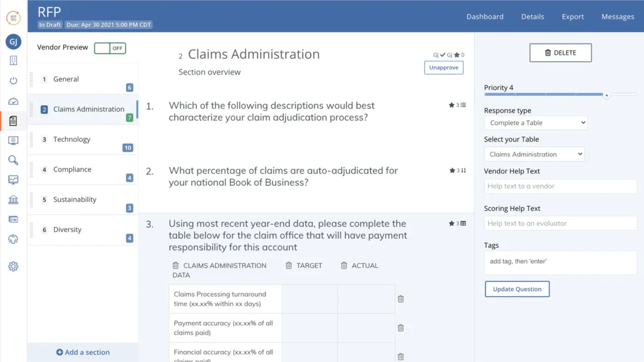This screenshot has width=644, height=362.
Task: Delete the TARGET column via trash icon
Action: click(289, 265)
